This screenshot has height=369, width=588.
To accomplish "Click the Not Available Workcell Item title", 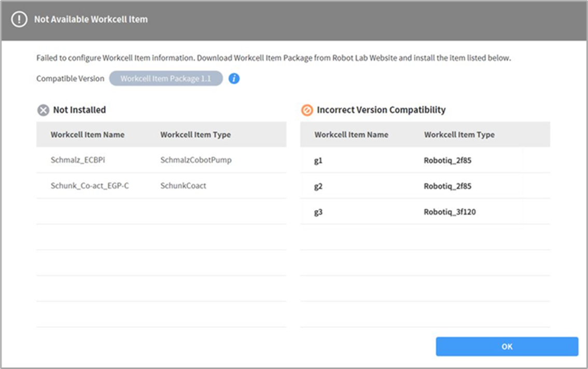I will (91, 20).
